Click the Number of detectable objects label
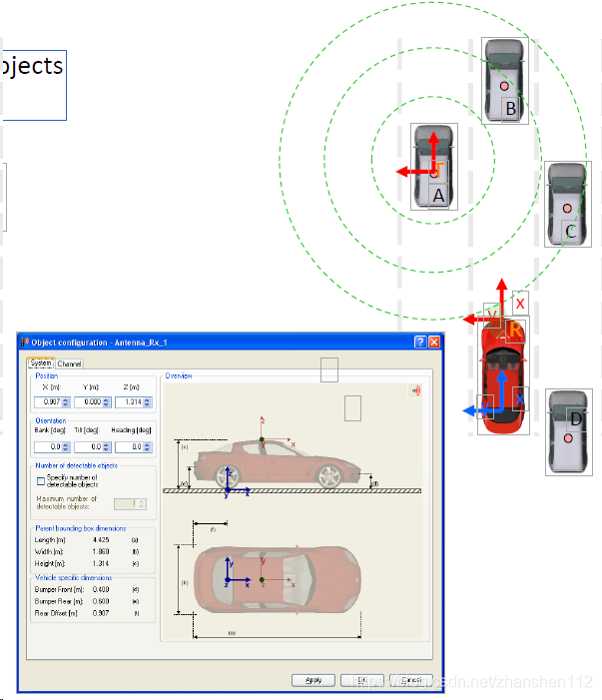This screenshot has width=602, height=700. pos(76,465)
